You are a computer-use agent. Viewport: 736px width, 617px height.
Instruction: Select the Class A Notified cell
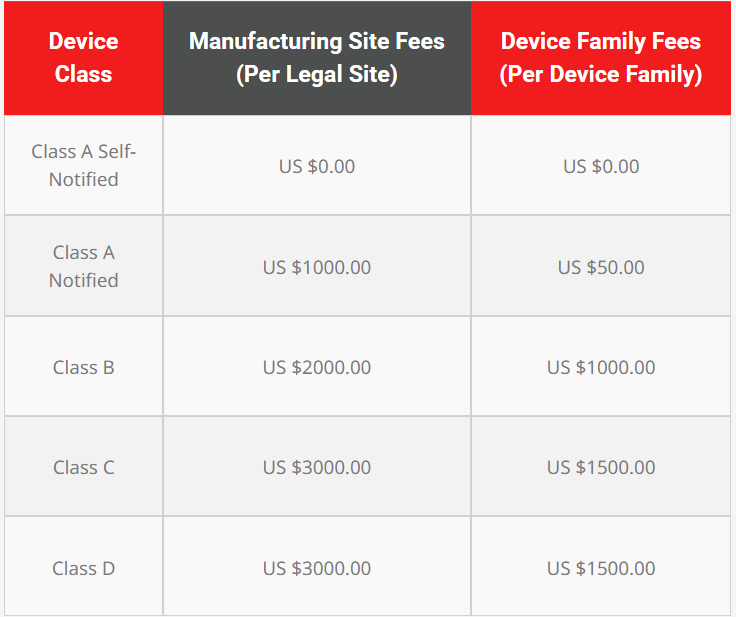click(x=83, y=266)
